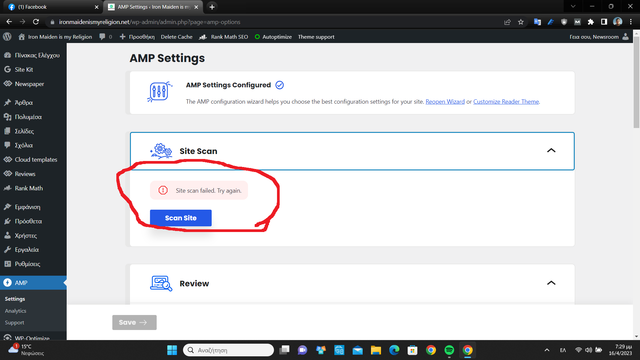Image resolution: width=640 pixels, height=360 pixels.
Task: Open the Γεια σου, Newsroom account menu
Action: pos(599,37)
